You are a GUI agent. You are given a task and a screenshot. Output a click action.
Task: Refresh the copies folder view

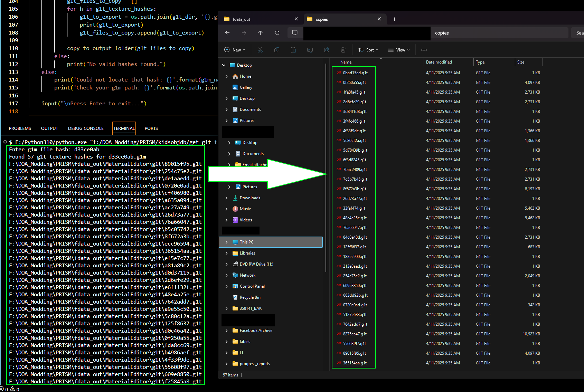[x=277, y=33]
